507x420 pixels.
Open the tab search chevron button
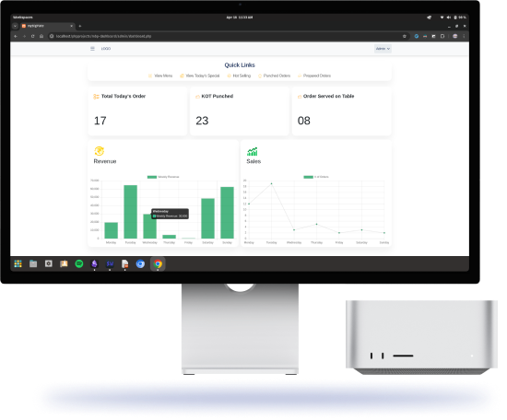click(15, 27)
